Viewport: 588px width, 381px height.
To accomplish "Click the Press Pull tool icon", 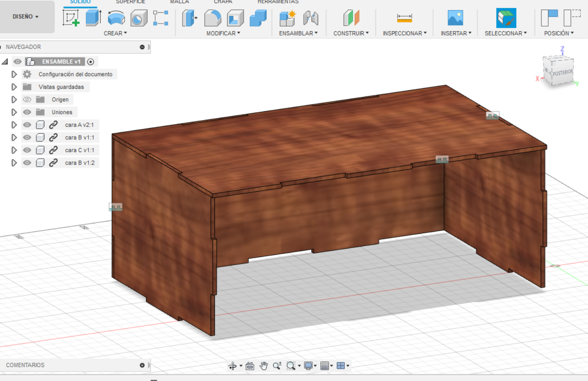I will pyautogui.click(x=190, y=18).
